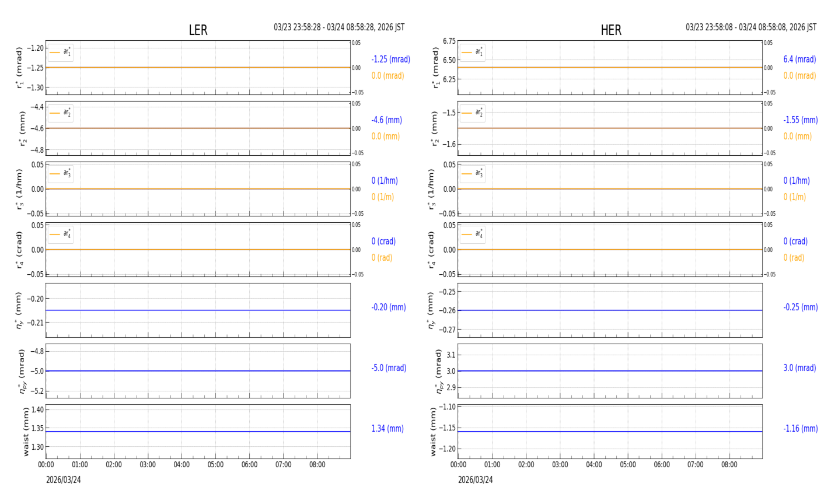Click the HER ηy* (mm) axis label

(x=431, y=310)
